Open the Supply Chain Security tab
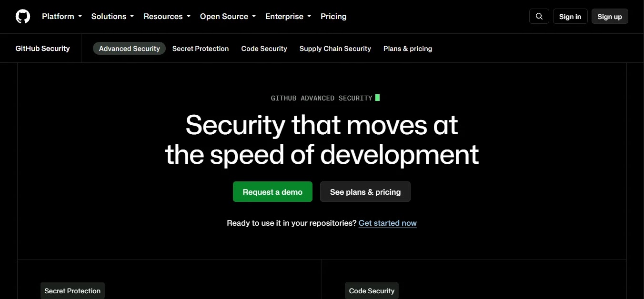This screenshot has height=299, width=644. pyautogui.click(x=335, y=49)
